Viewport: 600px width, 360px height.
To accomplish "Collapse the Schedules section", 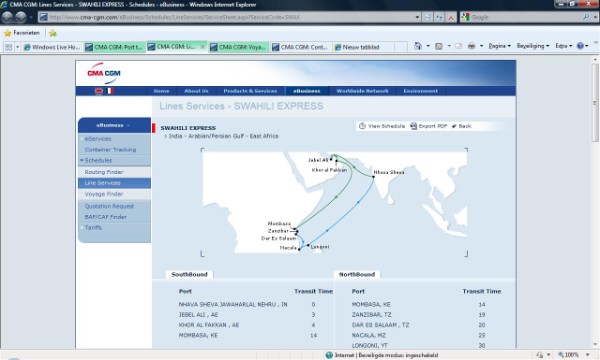I will pyautogui.click(x=82, y=160).
